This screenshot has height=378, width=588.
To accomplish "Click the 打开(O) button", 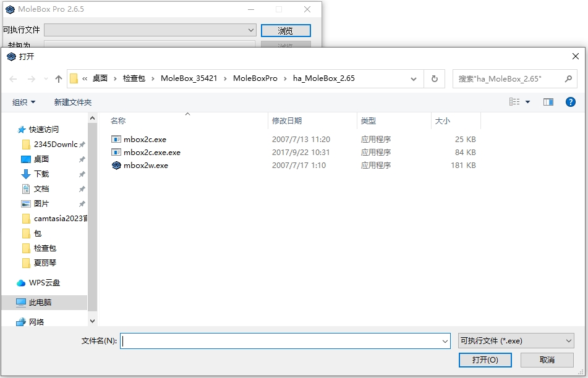I will tap(485, 360).
